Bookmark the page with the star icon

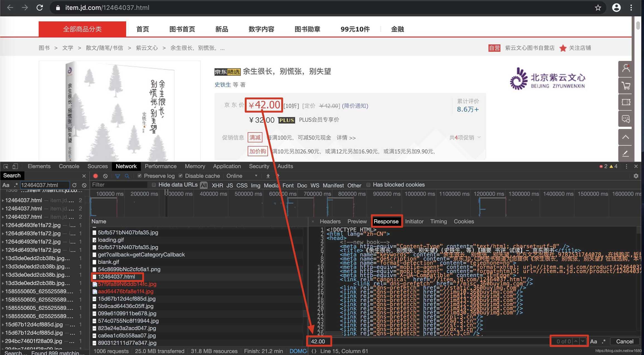(598, 8)
